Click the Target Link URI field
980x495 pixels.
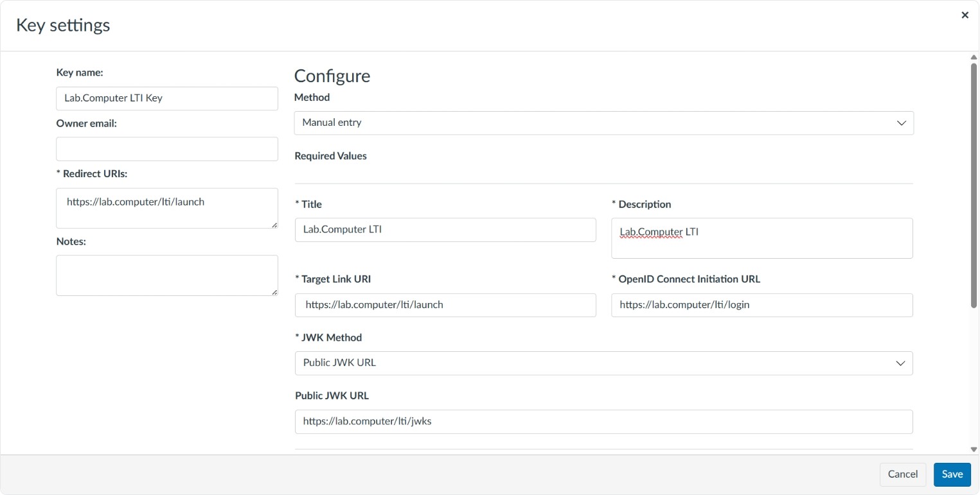coord(445,305)
